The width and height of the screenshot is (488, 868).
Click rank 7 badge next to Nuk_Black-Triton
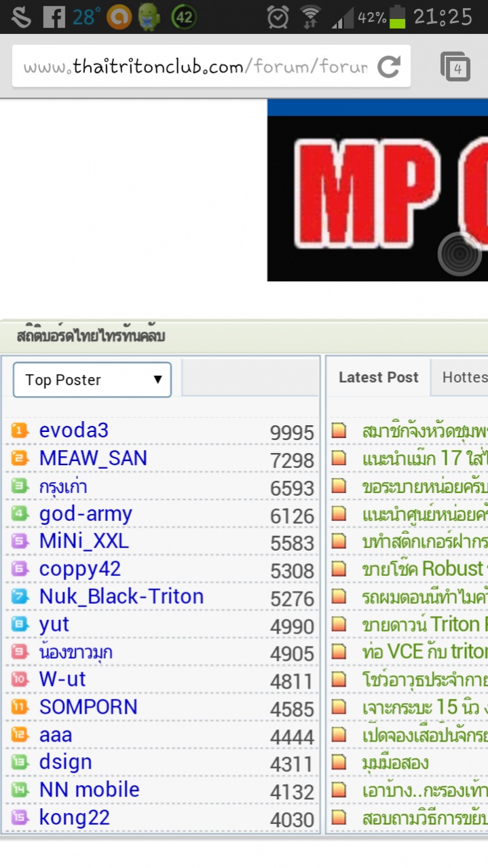pyautogui.click(x=20, y=597)
